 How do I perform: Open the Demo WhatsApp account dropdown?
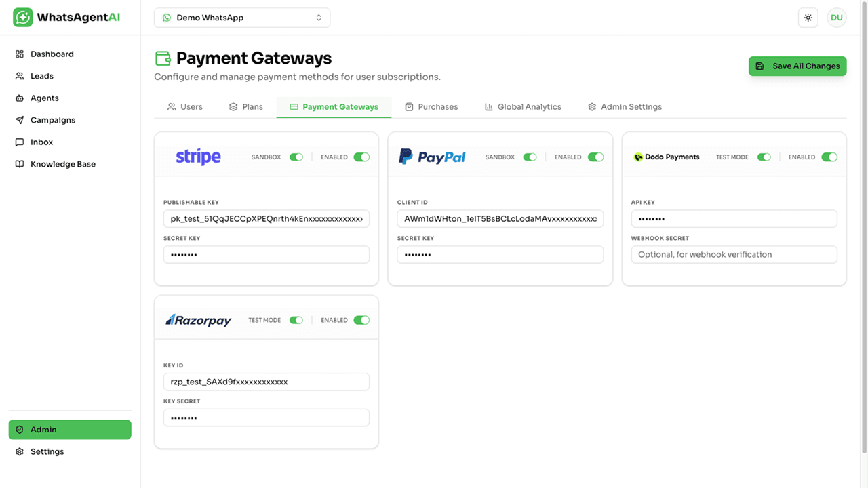click(x=242, y=18)
